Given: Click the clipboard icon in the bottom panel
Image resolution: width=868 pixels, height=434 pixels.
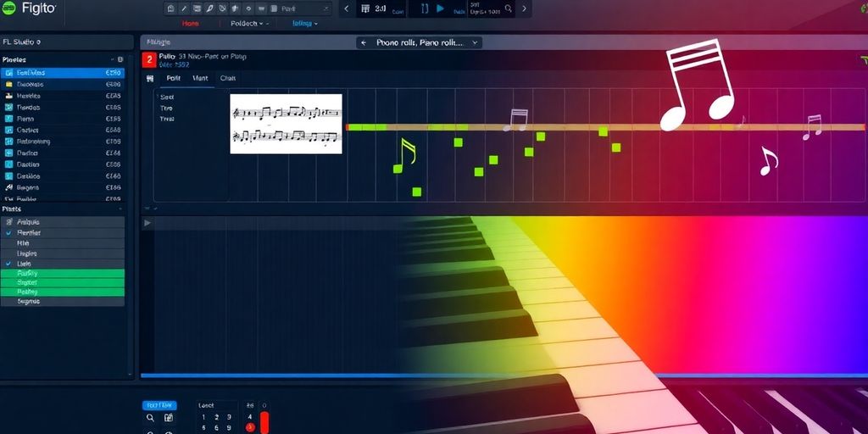Looking at the screenshot, I should pyautogui.click(x=168, y=418).
